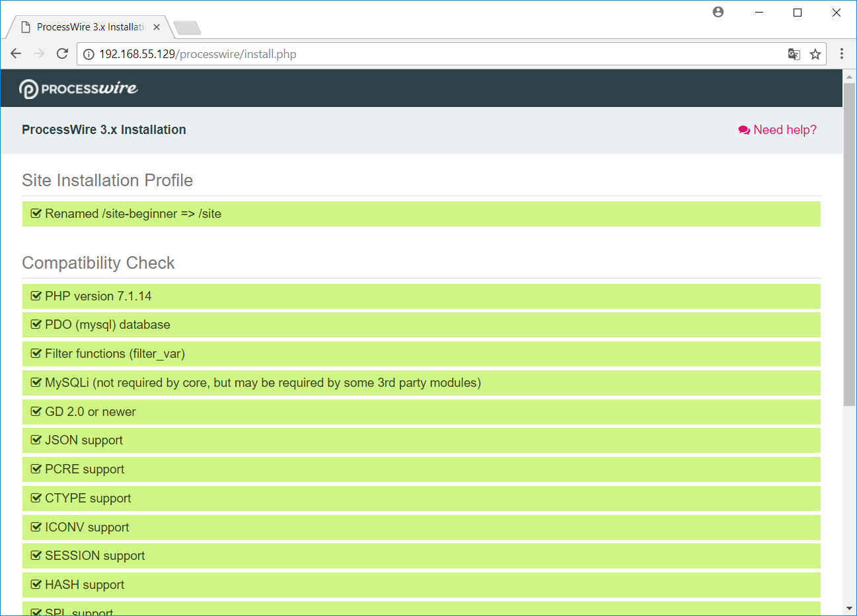Click the browser forward arrow
857x616 pixels.
tap(39, 53)
